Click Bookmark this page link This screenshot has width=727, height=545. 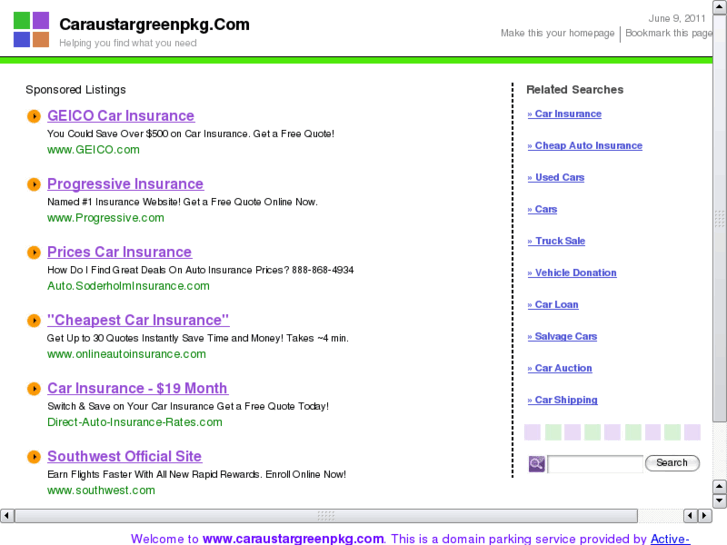pos(669,33)
